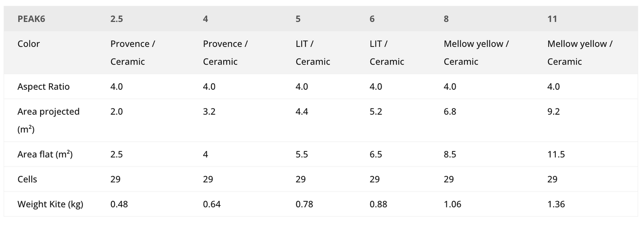Select the size 6 column header
644x230 pixels.
pos(372,19)
